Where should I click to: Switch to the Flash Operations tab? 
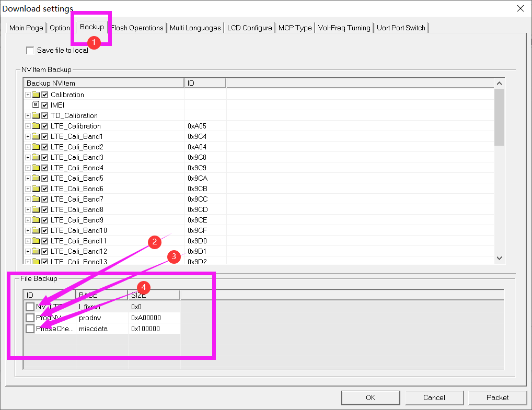coord(137,28)
